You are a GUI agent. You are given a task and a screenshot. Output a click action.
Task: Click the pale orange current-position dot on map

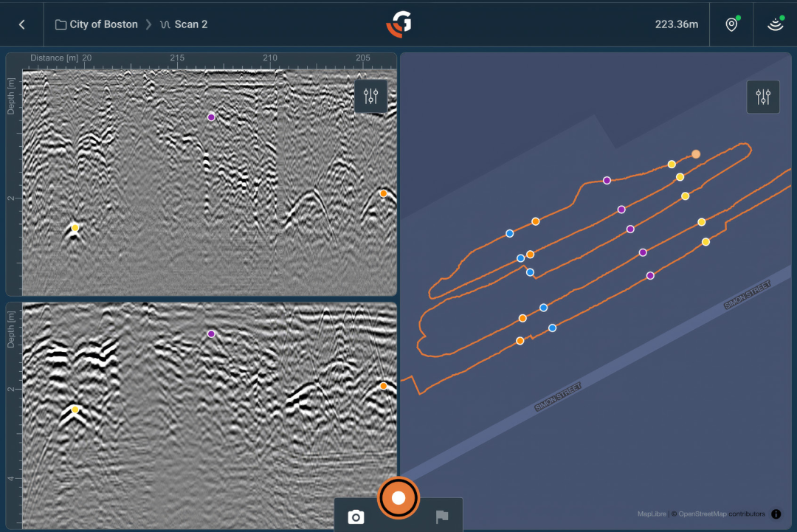tap(696, 154)
